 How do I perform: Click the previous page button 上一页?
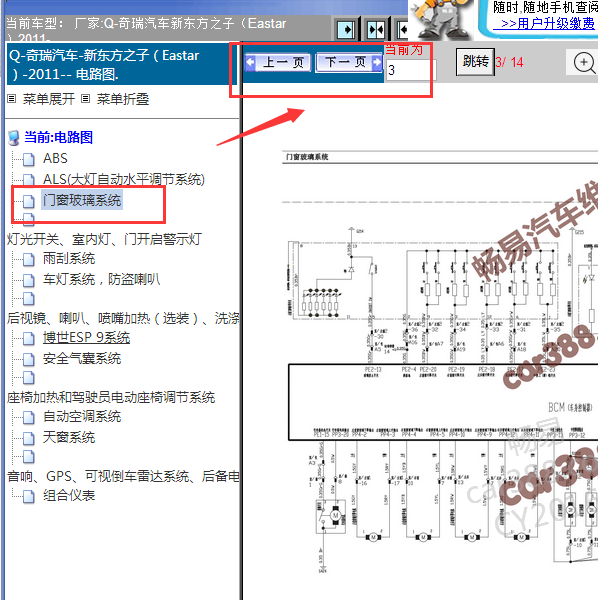(x=279, y=62)
